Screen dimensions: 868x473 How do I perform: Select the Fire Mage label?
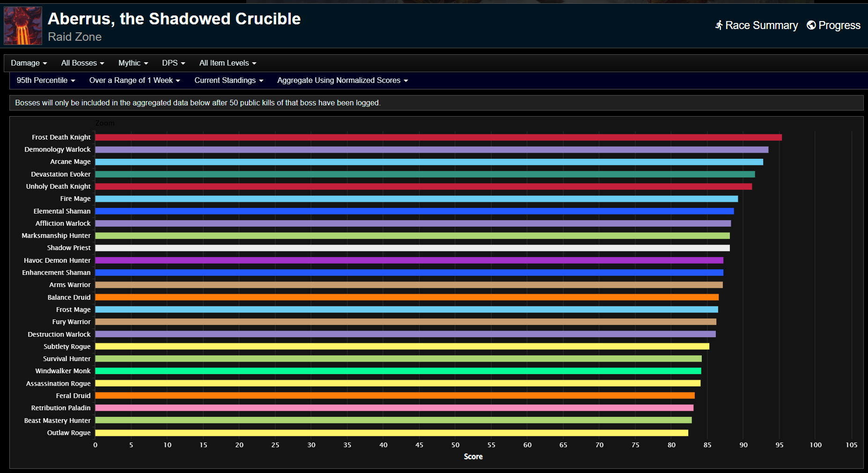pos(75,199)
